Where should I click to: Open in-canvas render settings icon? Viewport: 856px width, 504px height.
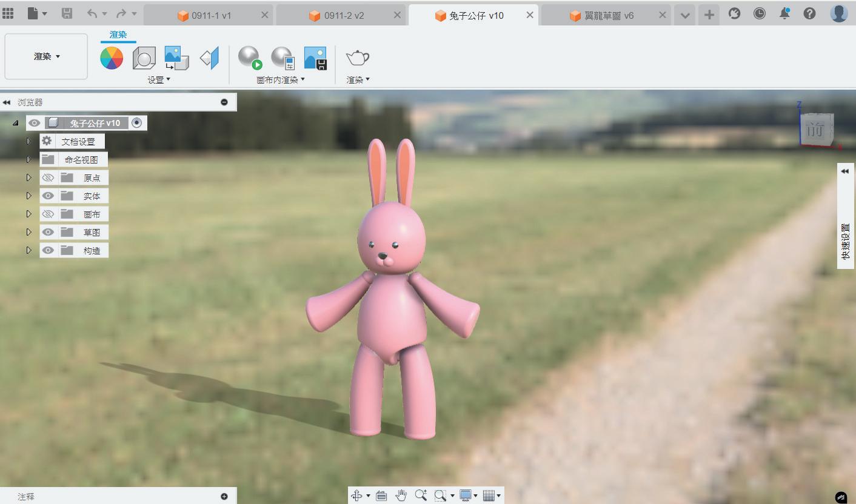pos(283,58)
